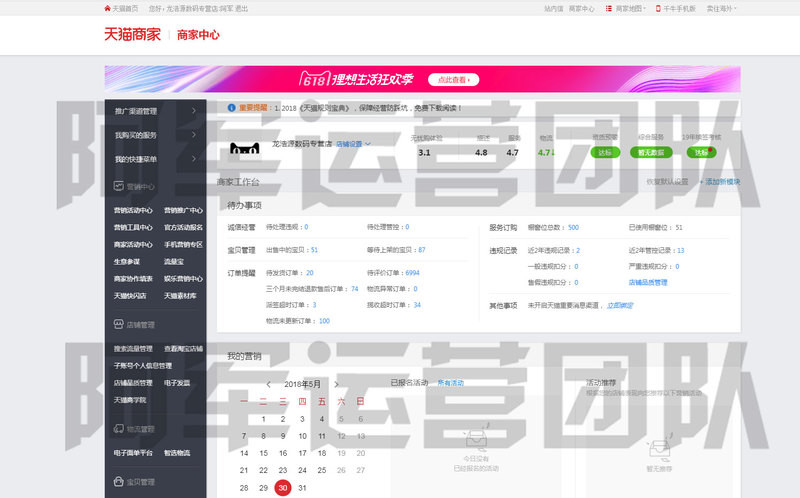Click 店铺品质管理 link
Screen dimensions: 800x498
648,282
